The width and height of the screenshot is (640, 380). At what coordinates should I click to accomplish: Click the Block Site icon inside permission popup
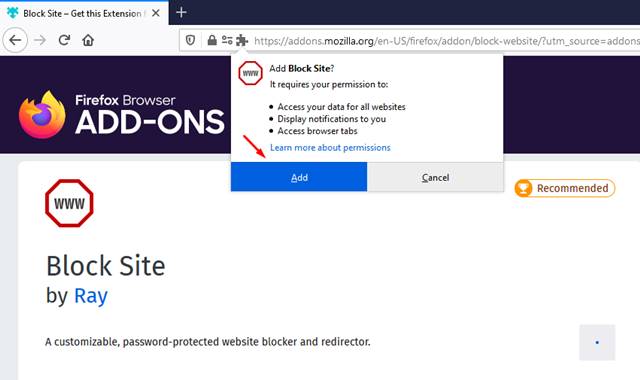pyautogui.click(x=251, y=73)
